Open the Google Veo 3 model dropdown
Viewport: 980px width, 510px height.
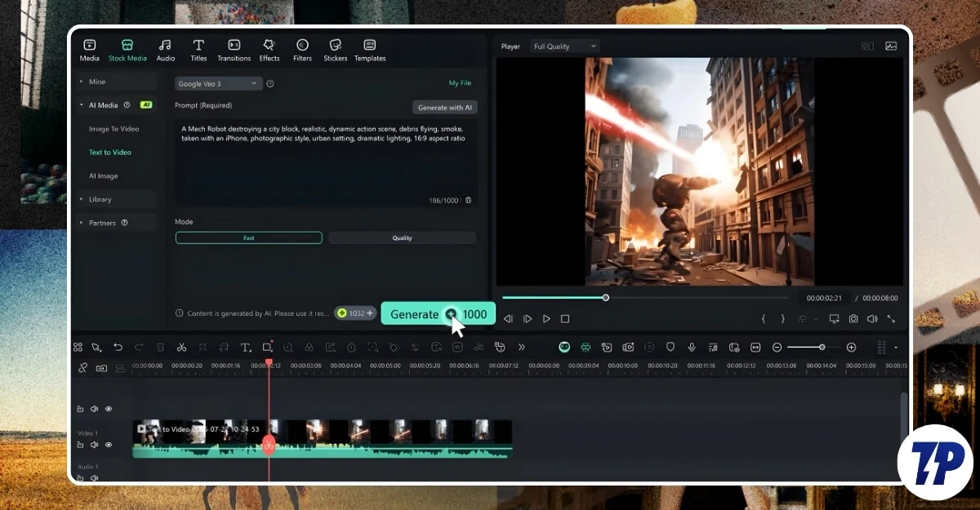tap(218, 83)
